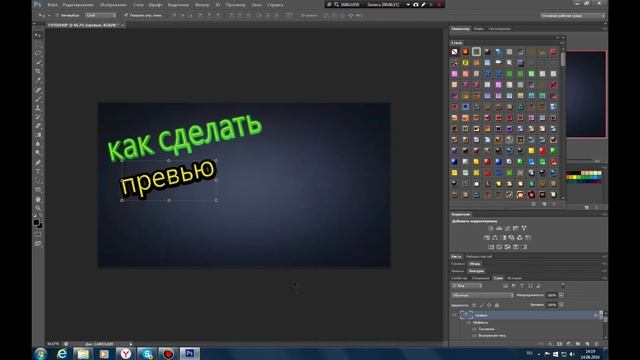Open the Image menu
The image size is (640, 360).
coord(113,5)
